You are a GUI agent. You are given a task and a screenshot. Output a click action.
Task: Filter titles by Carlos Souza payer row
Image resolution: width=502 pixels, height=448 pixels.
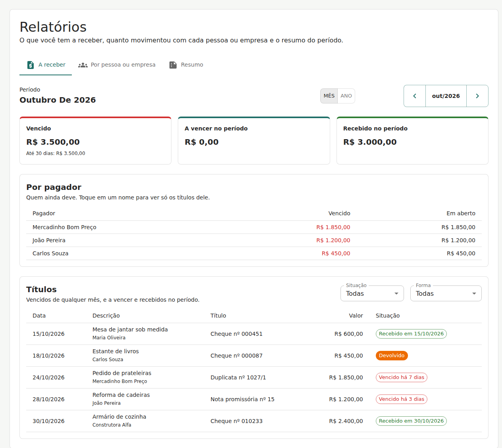click(254, 253)
